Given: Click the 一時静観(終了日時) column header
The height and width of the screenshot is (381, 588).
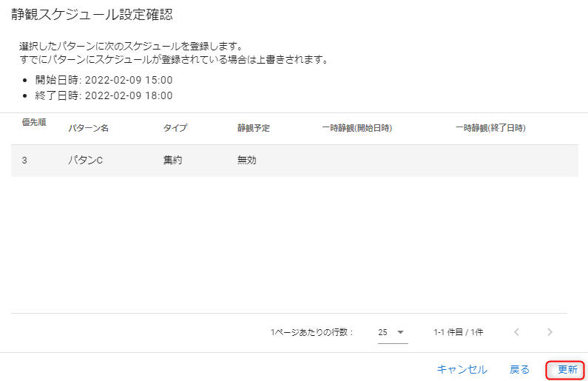Looking at the screenshot, I should coord(490,128).
